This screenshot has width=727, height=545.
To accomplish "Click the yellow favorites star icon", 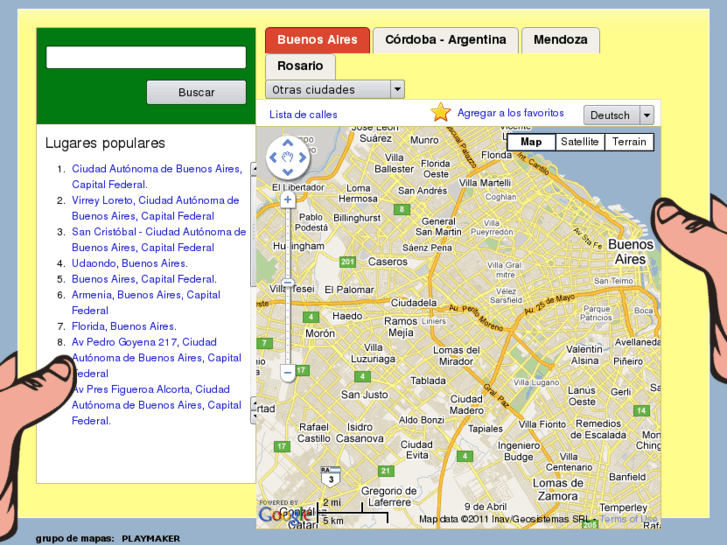I will coord(440,112).
